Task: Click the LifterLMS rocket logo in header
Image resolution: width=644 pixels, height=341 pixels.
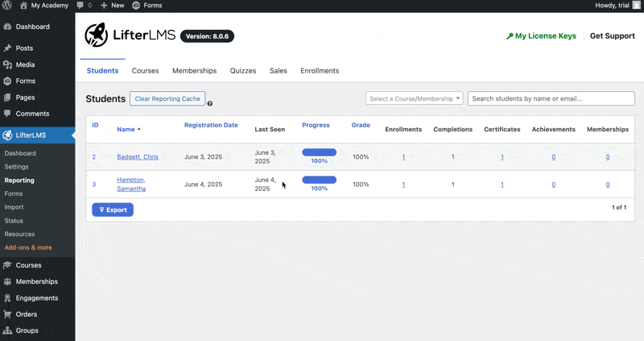Action: 96,35
